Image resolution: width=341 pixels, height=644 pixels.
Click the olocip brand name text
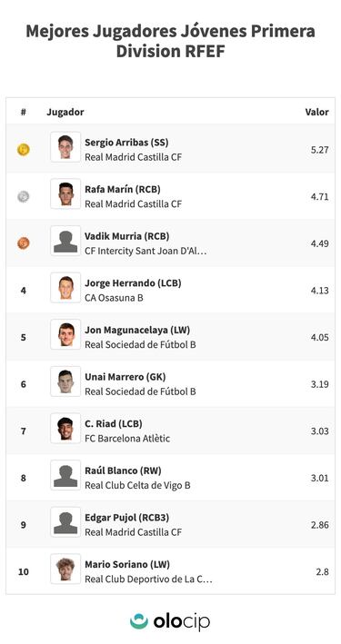pos(182,622)
